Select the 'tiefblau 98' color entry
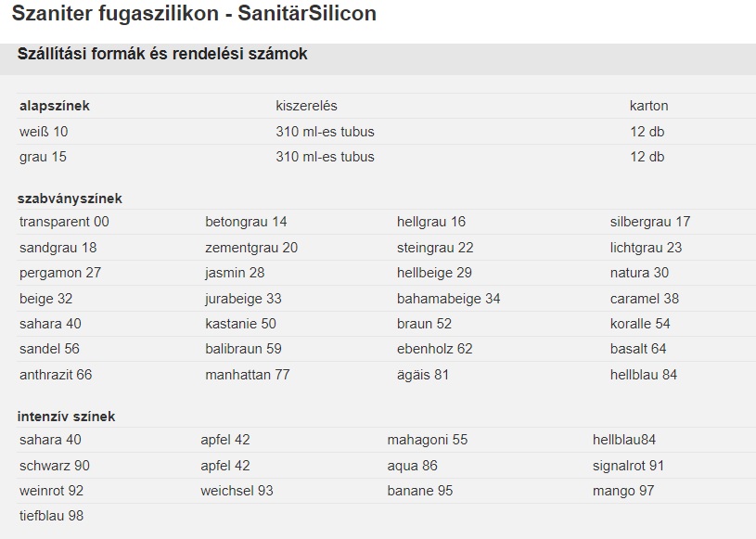The width and height of the screenshot is (756, 539). (51, 516)
